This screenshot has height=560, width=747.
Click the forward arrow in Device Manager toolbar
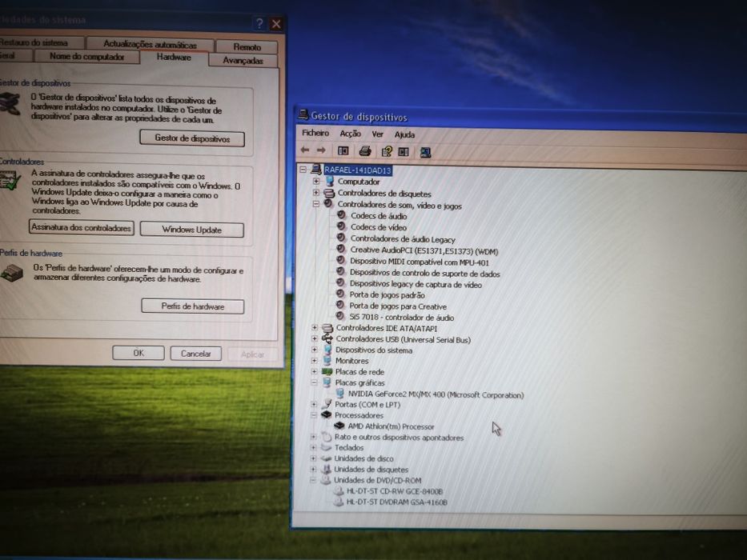tap(321, 150)
